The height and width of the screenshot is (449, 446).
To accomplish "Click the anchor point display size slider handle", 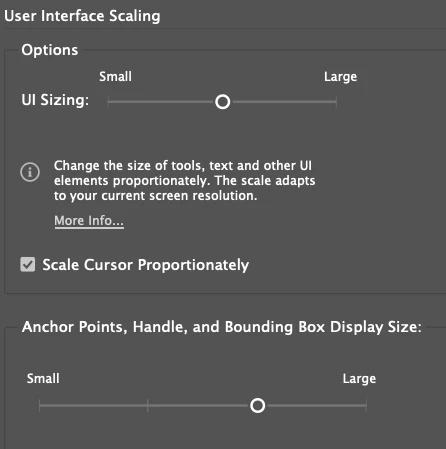I will (x=258, y=406).
